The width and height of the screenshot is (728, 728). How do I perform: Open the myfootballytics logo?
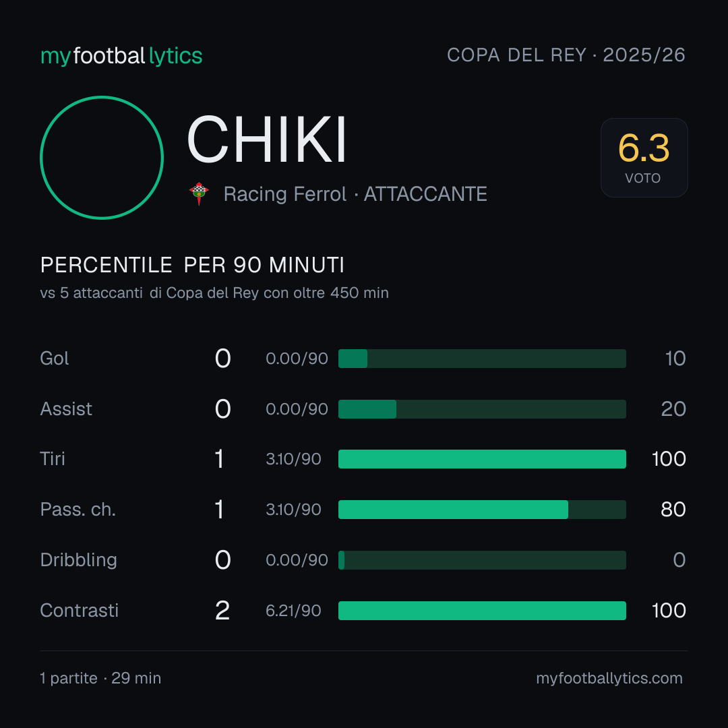tap(121, 56)
